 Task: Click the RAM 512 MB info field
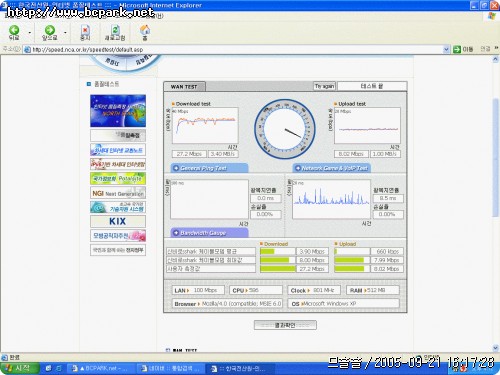pos(373,290)
